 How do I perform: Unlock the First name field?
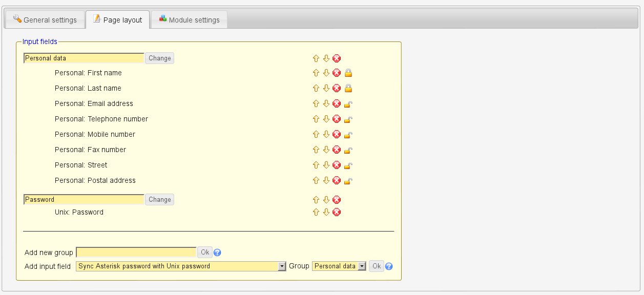(x=348, y=73)
